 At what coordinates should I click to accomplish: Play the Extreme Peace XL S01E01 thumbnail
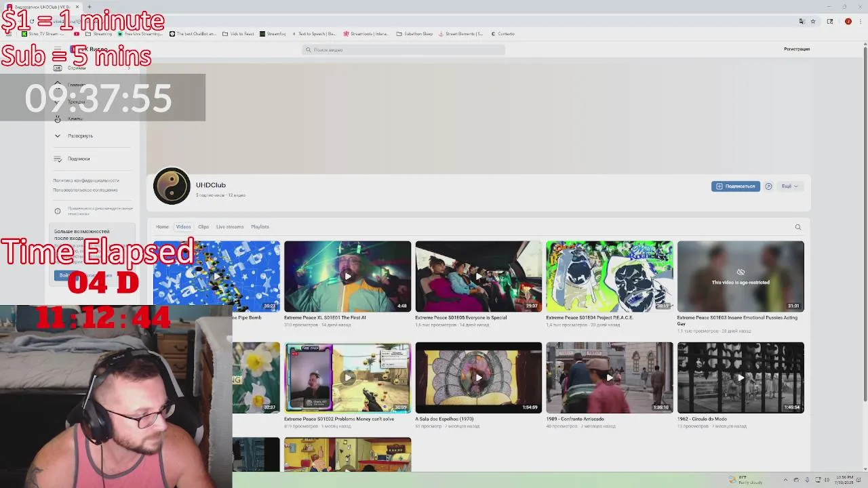coord(347,276)
